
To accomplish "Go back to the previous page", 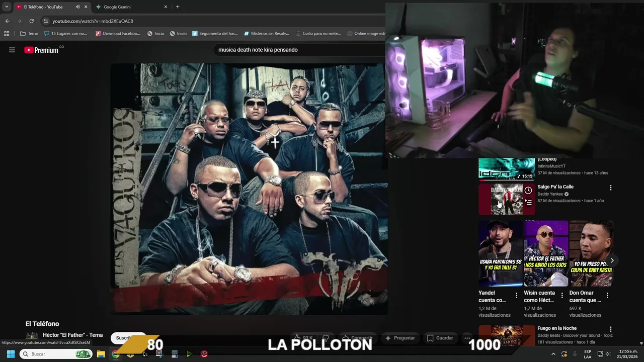I will (x=7, y=21).
